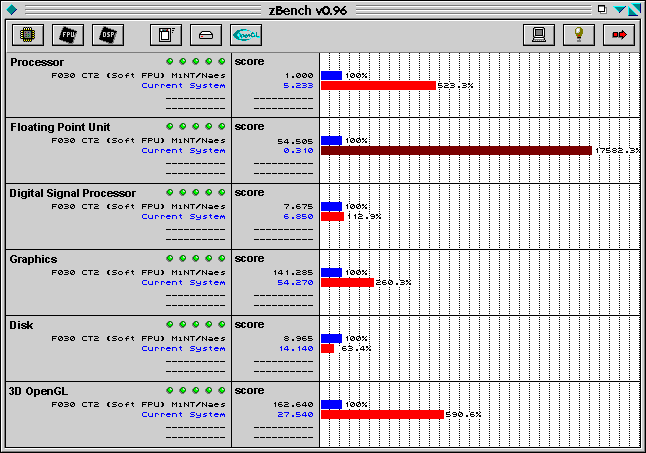Run the Processor benchmark via CPU chip icon

point(27,35)
